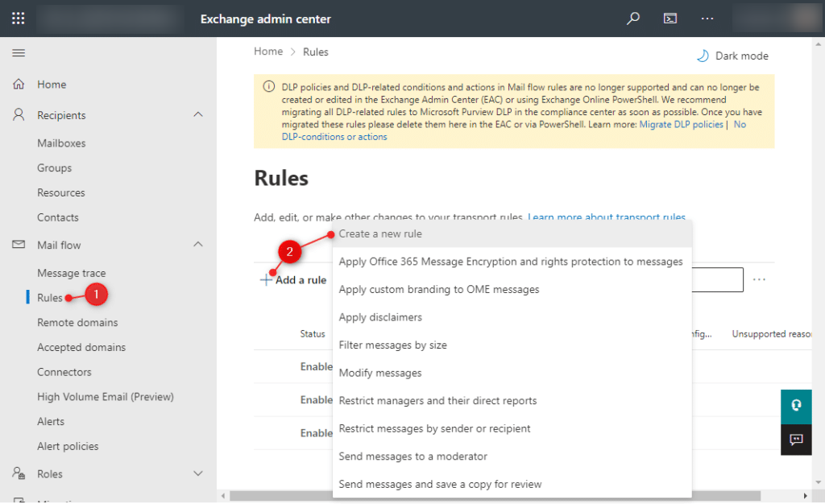Click the search magnifier icon in header
Viewport: 825px width, 504px height.
633,19
